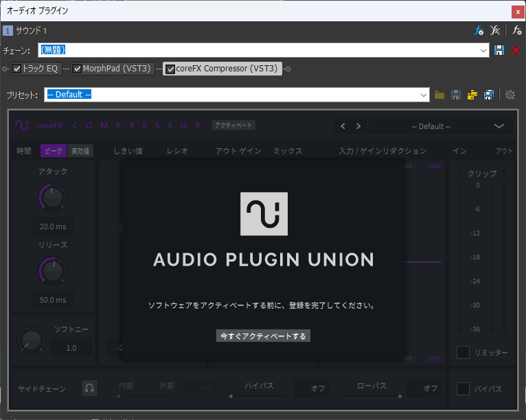Open the プリセット Default dropdown

tap(424, 95)
